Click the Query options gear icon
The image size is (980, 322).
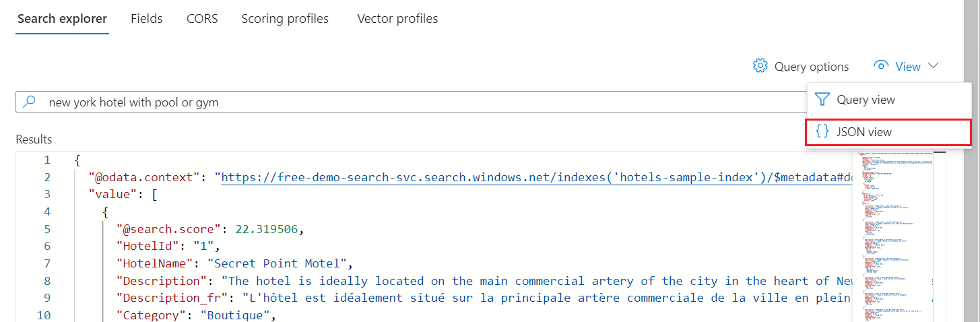point(760,66)
